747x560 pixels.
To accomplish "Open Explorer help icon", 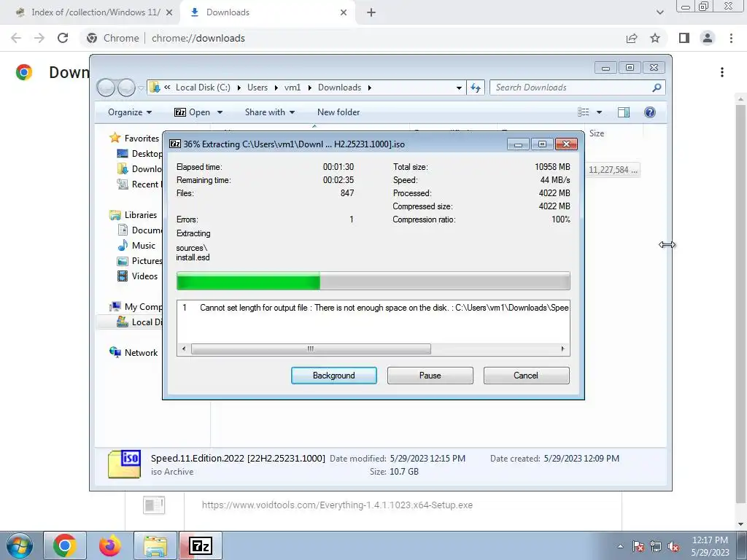I will [x=650, y=112].
